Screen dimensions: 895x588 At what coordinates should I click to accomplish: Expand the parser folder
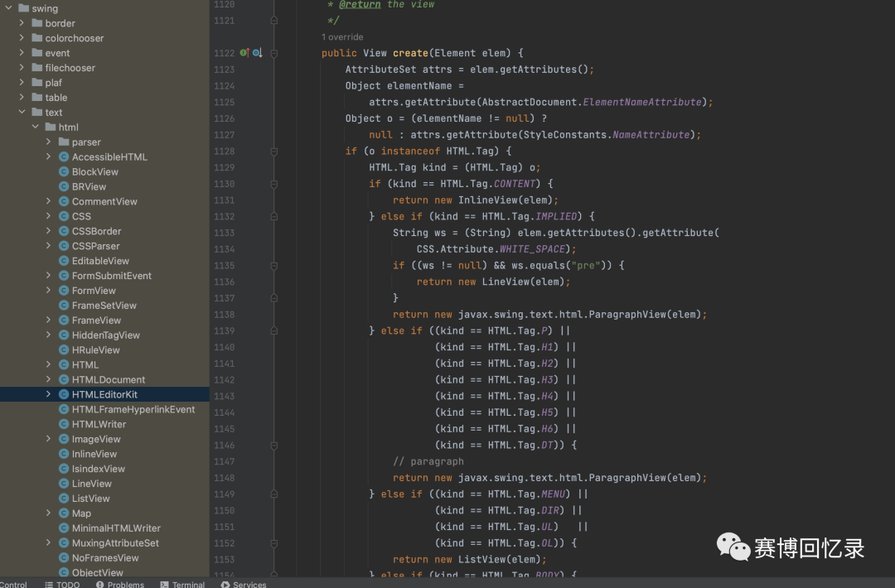tap(49, 142)
